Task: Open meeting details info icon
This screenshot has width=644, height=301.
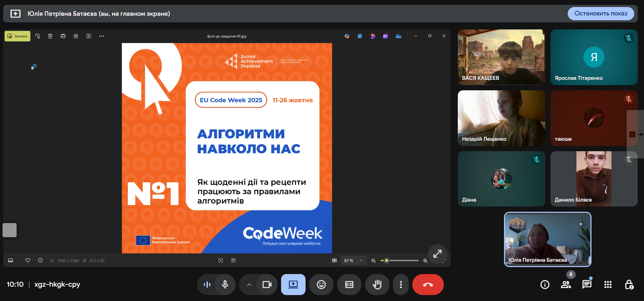Action: point(545,285)
